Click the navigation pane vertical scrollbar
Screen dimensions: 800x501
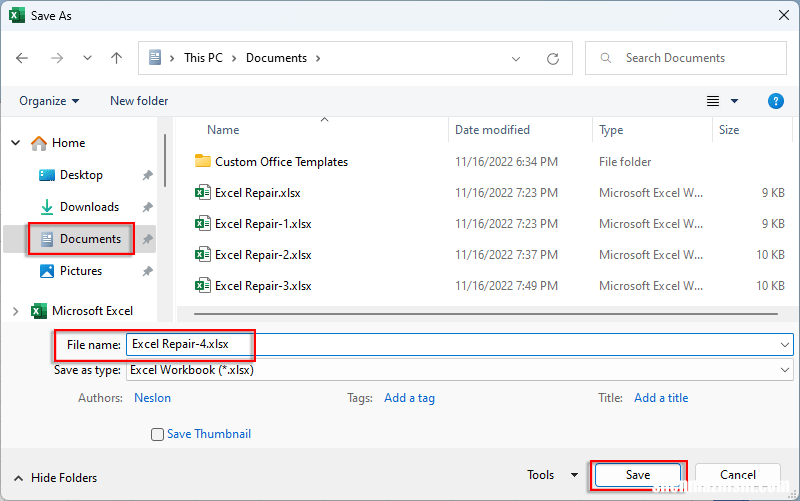(165, 161)
